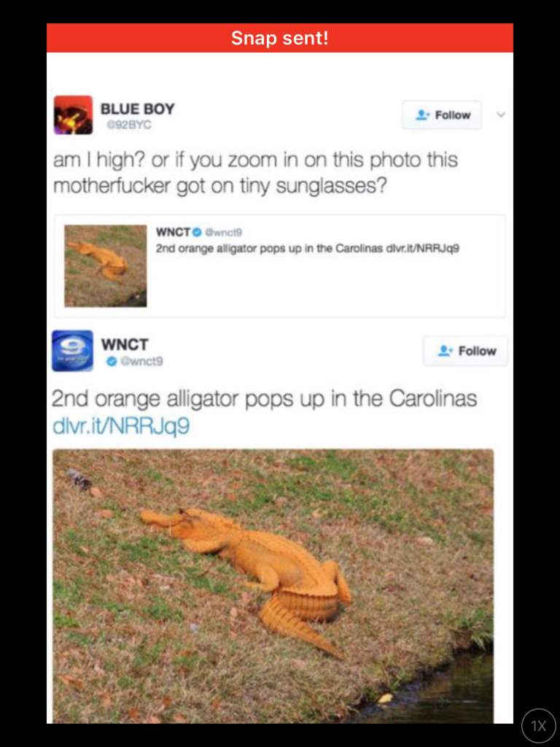This screenshot has height=747, width=560.
Task: Open the quoted WNCT tweet card
Action: click(x=280, y=266)
